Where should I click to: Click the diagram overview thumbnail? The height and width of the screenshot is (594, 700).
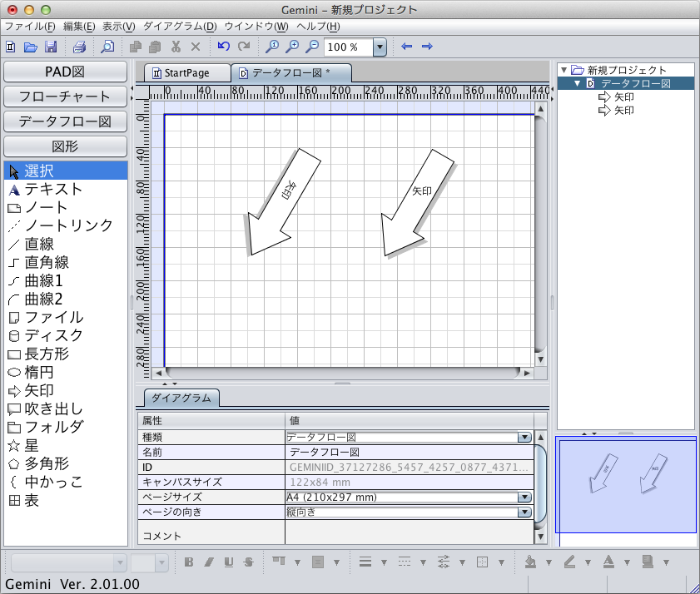coord(625,485)
